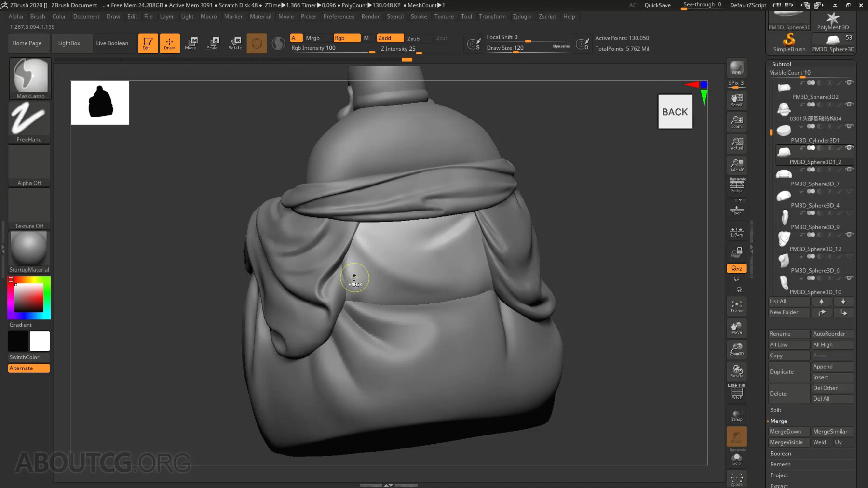The image size is (868, 488).
Task: Expand the Split section
Action: pyautogui.click(x=775, y=410)
